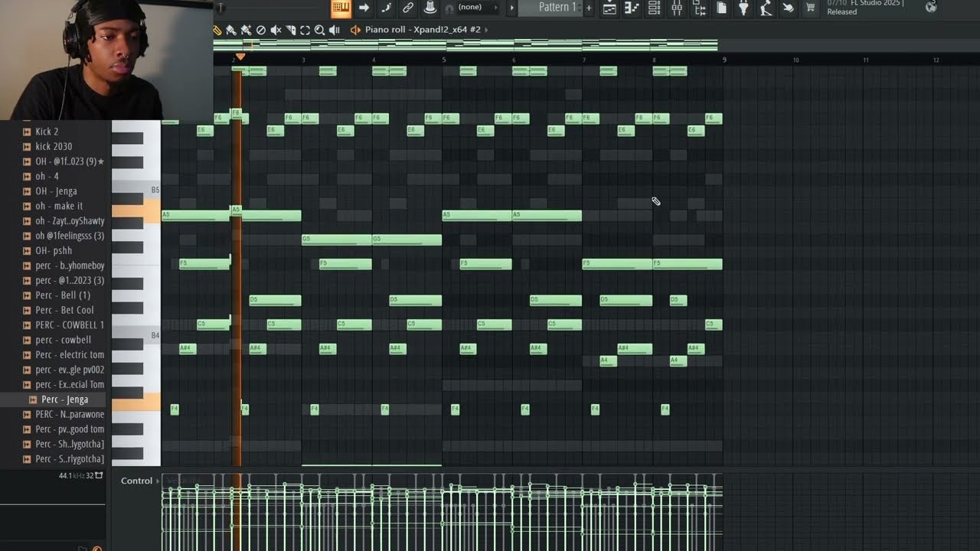
Task: Click the icon left of the cart
Action: pyautogui.click(x=788, y=8)
